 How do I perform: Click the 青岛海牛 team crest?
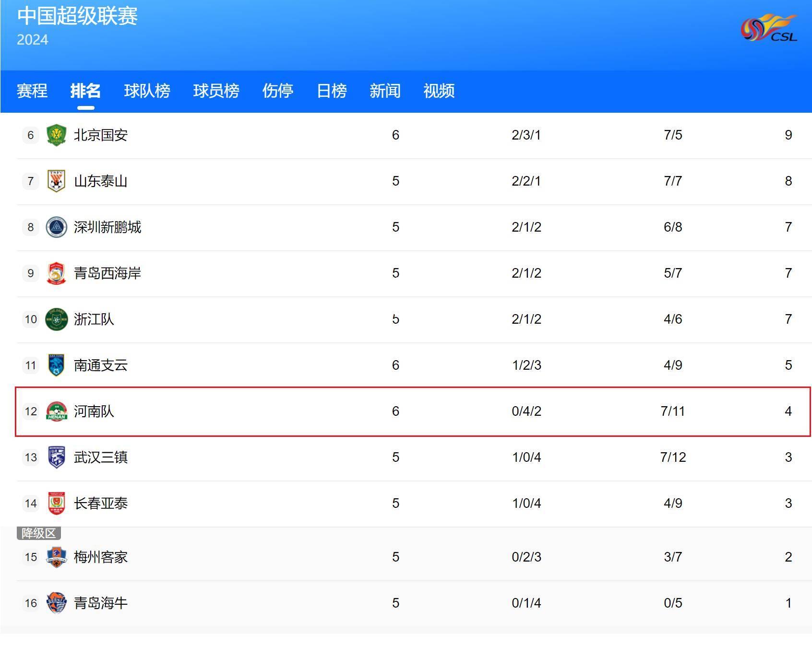click(x=56, y=603)
